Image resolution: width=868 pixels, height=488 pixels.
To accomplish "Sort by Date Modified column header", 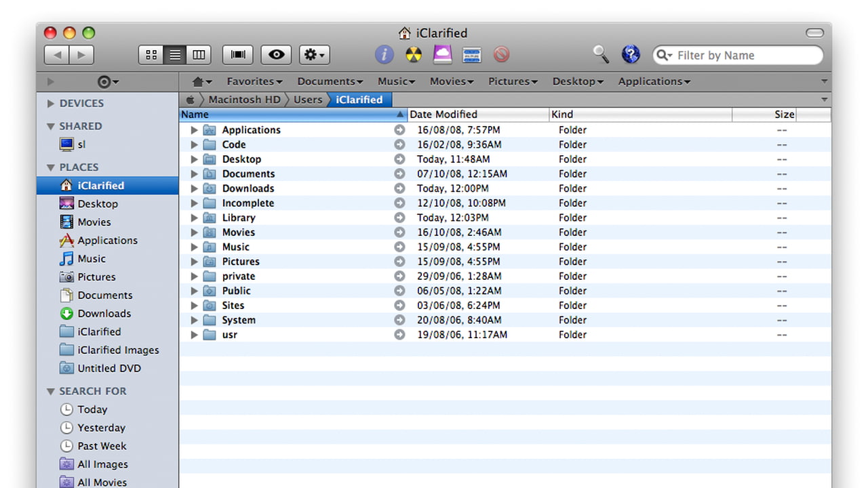I will [x=478, y=115].
